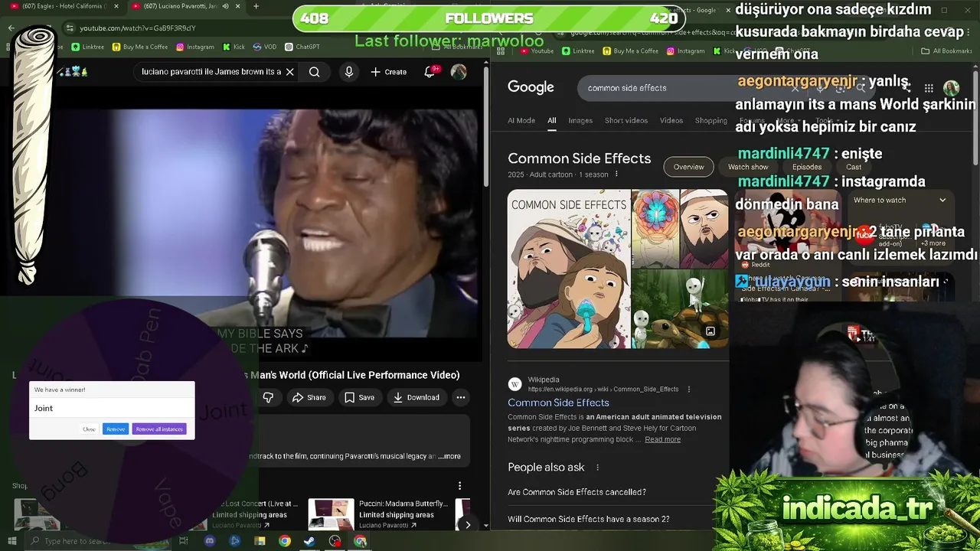Open All Bookmarks folder in Google window

[x=946, y=51]
